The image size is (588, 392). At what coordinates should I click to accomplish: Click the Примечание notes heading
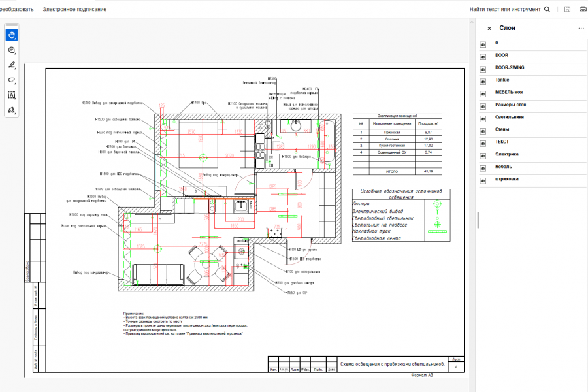(x=133, y=314)
